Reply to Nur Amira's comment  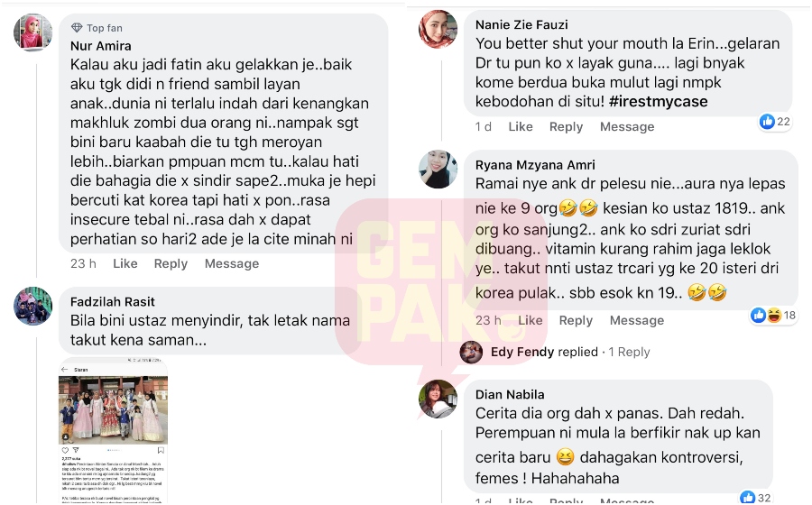pos(171,264)
